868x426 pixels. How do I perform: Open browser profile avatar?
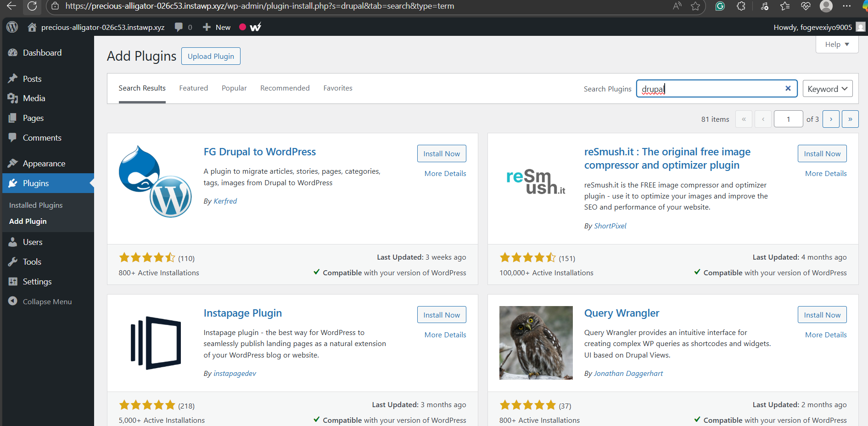[826, 6]
